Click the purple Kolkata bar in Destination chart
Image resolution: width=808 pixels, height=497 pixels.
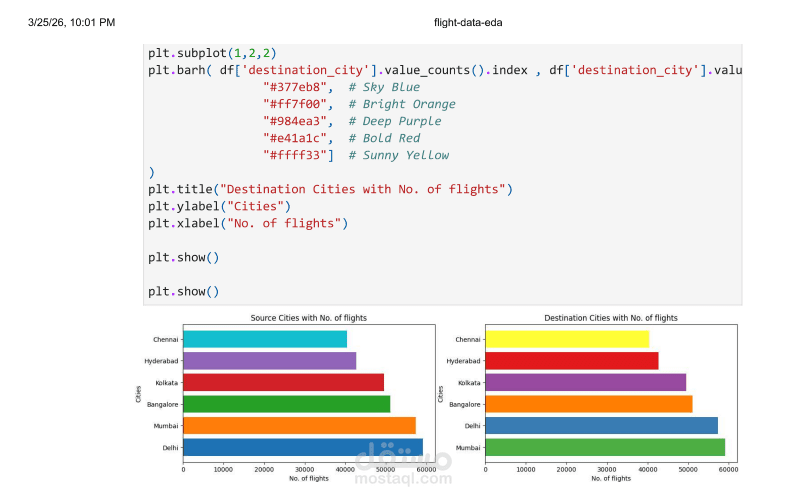tap(586, 383)
